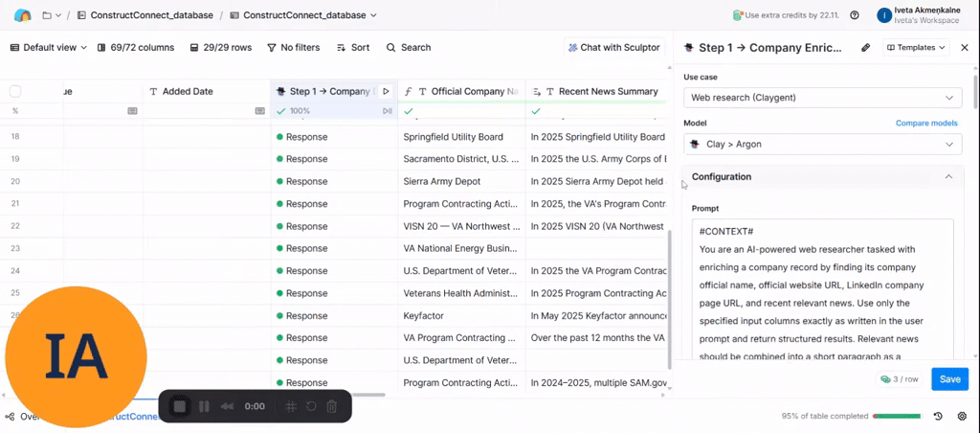The width and height of the screenshot is (980, 433).
Task: Click the Clay home logo icon
Action: (x=22, y=15)
